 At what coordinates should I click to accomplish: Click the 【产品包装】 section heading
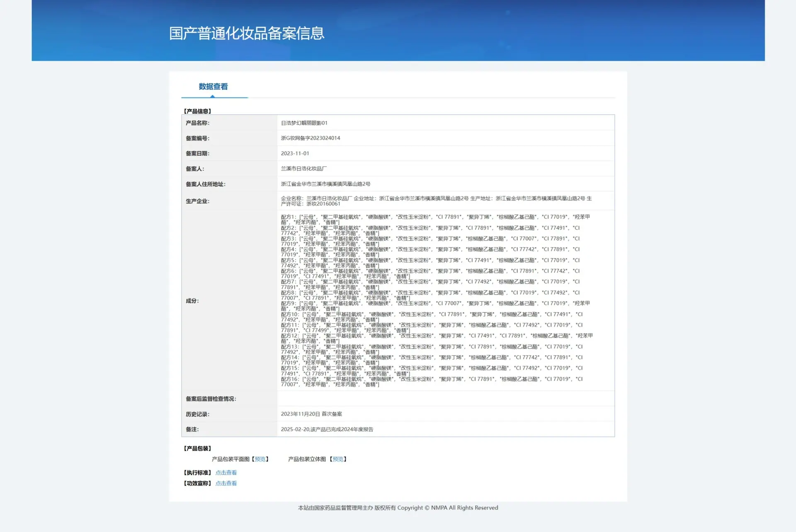[x=198, y=448]
